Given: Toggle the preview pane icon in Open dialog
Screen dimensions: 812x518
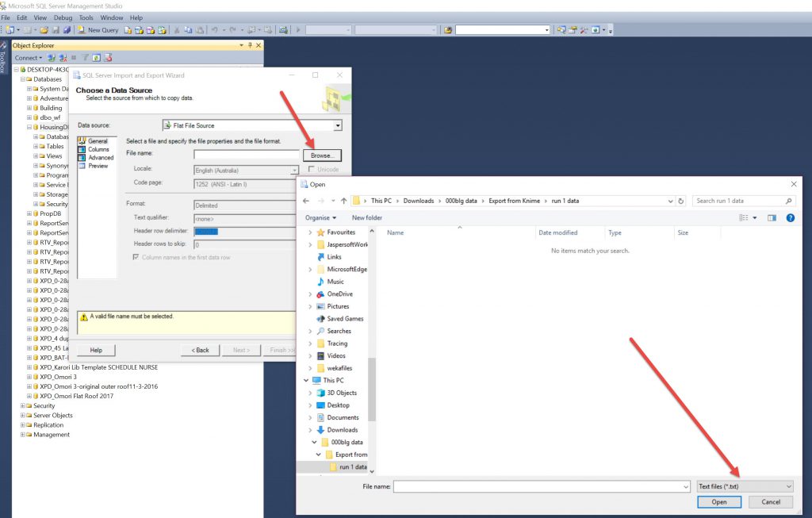Looking at the screenshot, I should 772,217.
